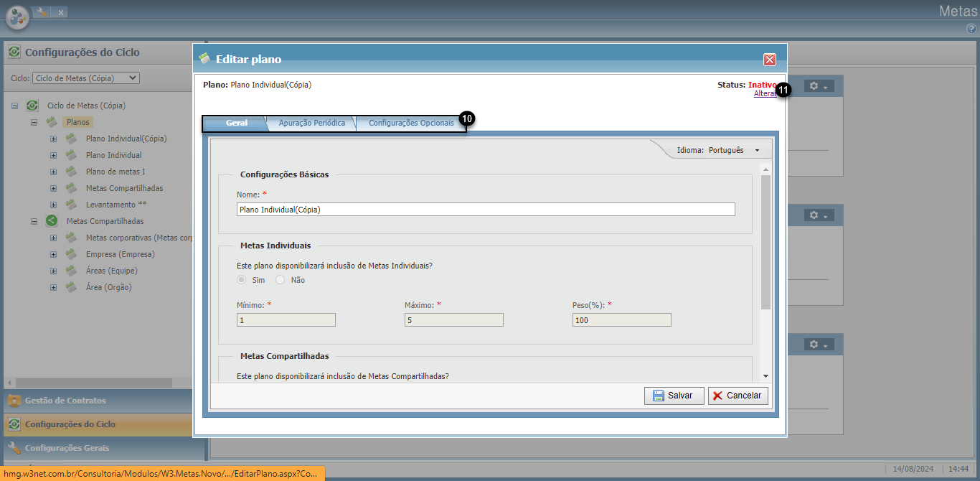Click the Editar plano dialog title icon

(x=204, y=59)
